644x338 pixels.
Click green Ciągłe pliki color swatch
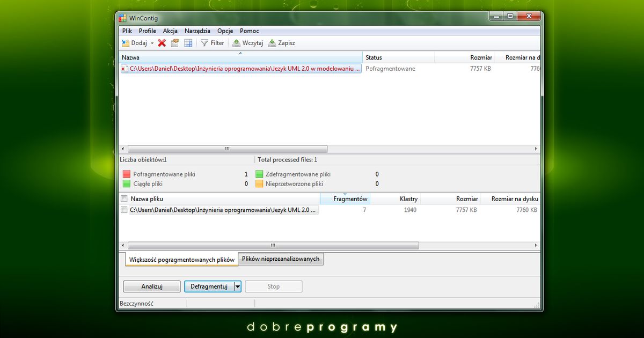point(127,183)
